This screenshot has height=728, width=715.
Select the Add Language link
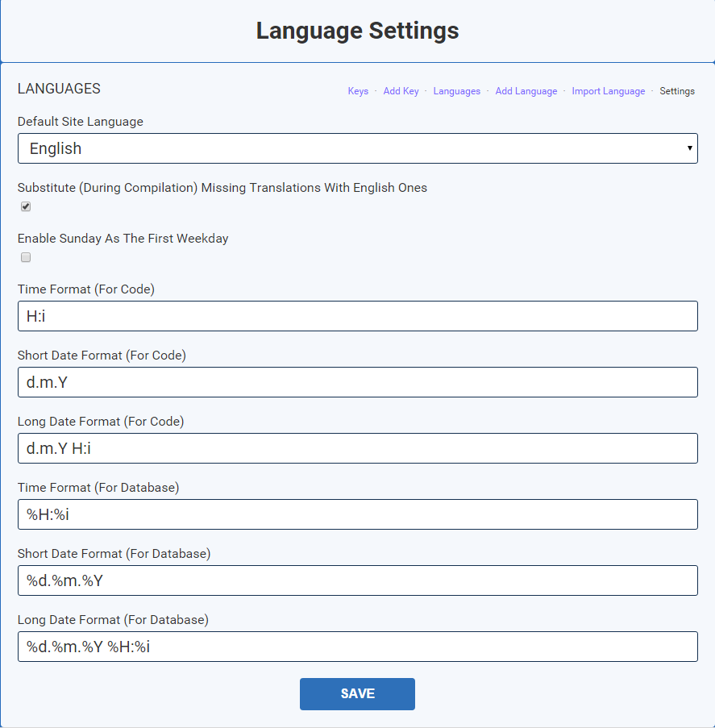[526, 91]
